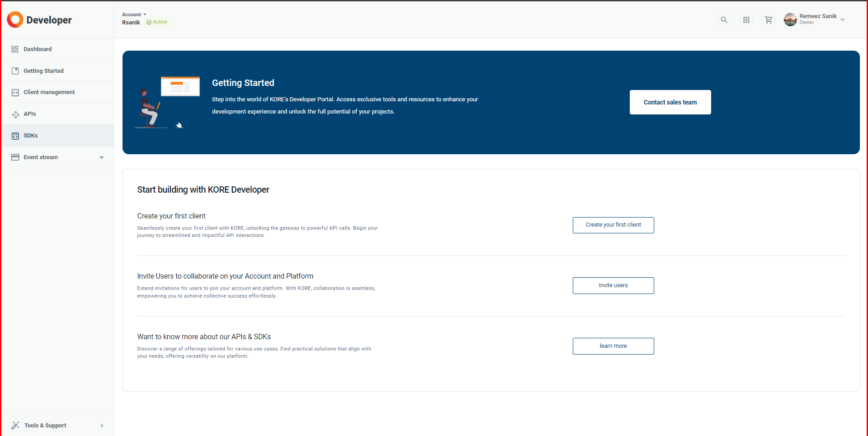868x436 pixels.
Task: Click the Dashboard grid icon
Action: [15, 49]
